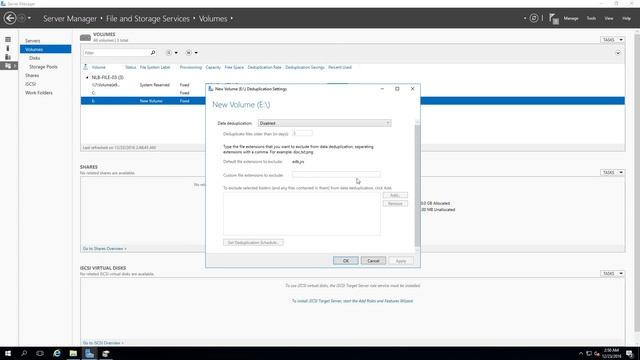The height and width of the screenshot is (360, 640).
Task: Cancel the Deduplication Settings dialog
Action: 373,260
